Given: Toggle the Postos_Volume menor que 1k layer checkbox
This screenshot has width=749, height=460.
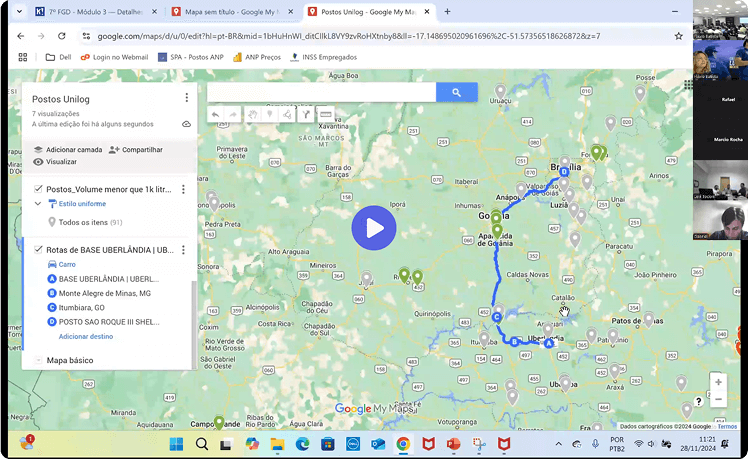Looking at the screenshot, I should tap(38, 189).
